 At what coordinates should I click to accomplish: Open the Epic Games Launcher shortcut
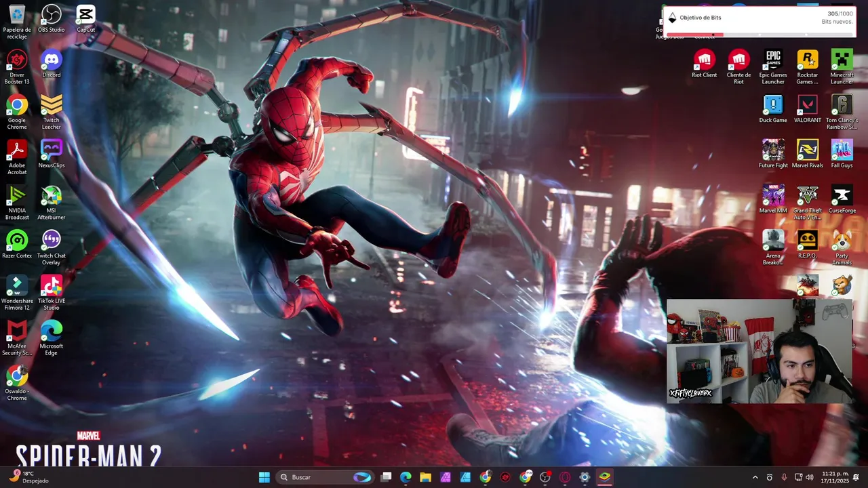(x=773, y=66)
